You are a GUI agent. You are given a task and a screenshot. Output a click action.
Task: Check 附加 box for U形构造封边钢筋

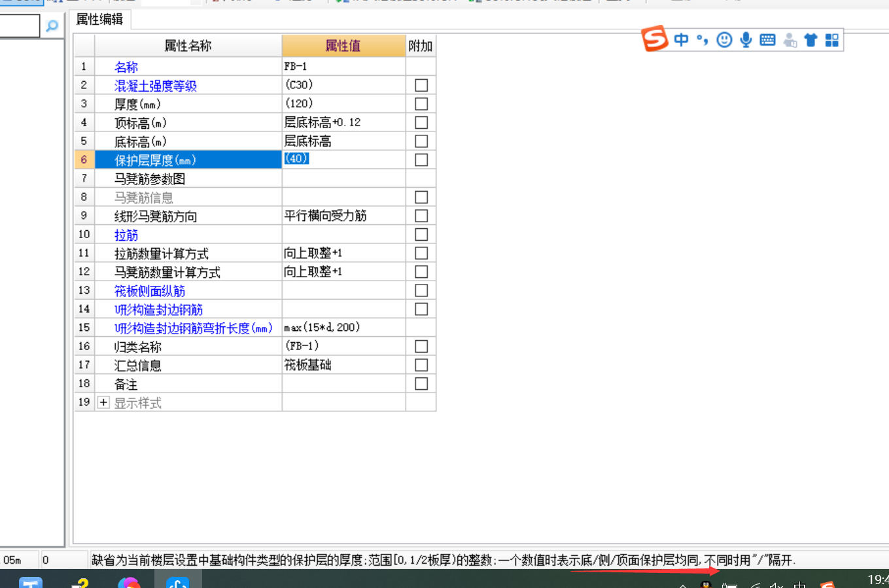click(421, 309)
